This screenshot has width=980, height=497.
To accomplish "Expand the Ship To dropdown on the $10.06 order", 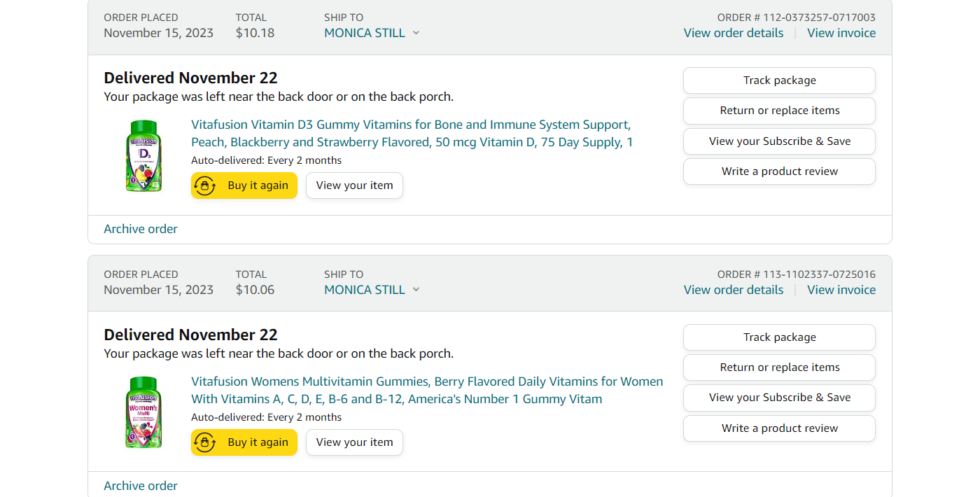I will point(372,290).
